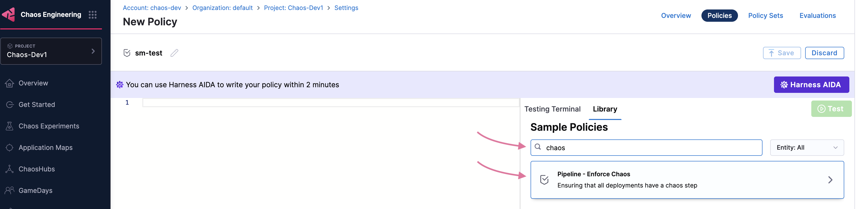Click the Chaos Experiments flask icon
This screenshot has width=868, height=209.
(9, 126)
